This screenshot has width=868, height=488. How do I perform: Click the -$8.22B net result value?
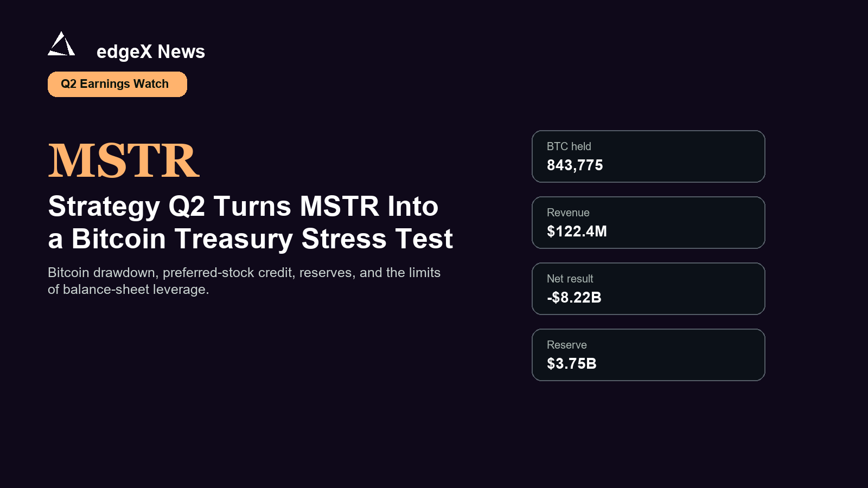(x=574, y=298)
